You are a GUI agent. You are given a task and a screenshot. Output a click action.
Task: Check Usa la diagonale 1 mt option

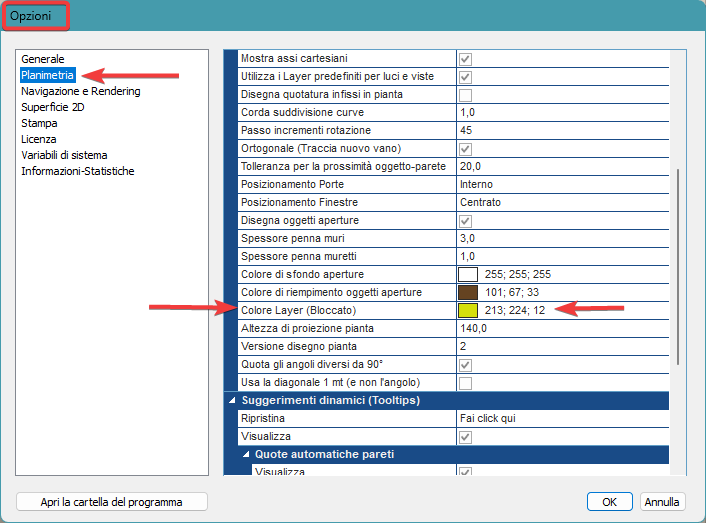pos(465,383)
